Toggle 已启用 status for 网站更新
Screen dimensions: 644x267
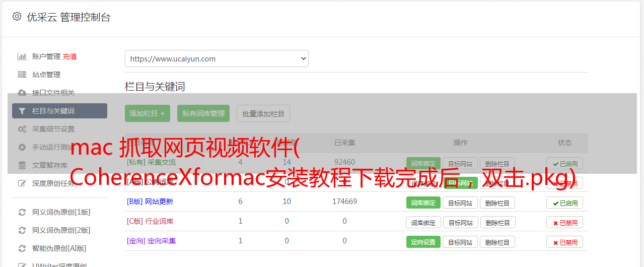[565, 203]
